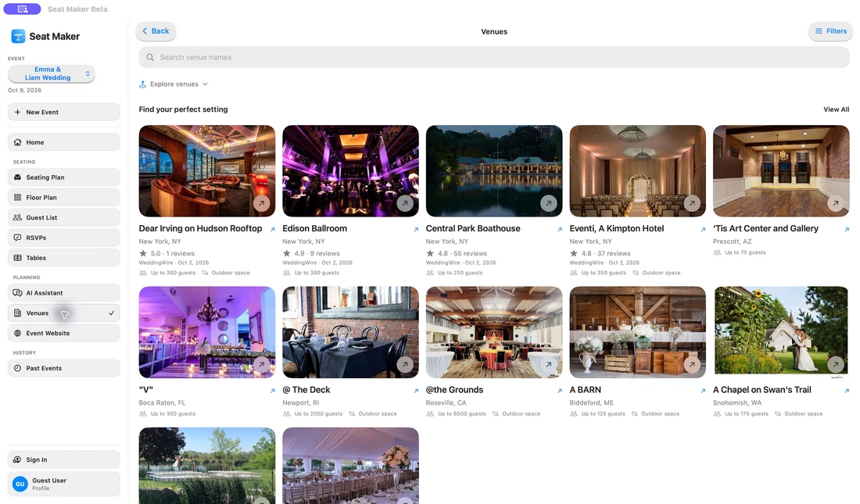
Task: Open Floor Plan section
Action: 63,198
